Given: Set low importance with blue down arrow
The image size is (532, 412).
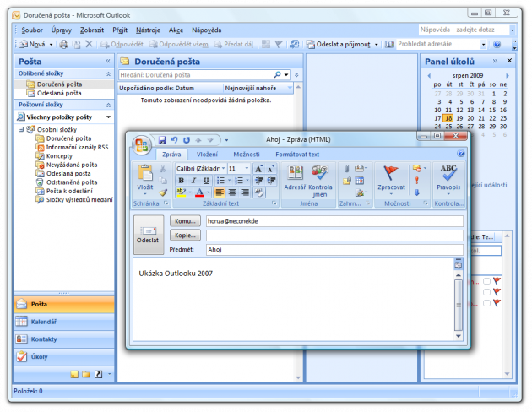Looking at the screenshot, I should click(417, 192).
